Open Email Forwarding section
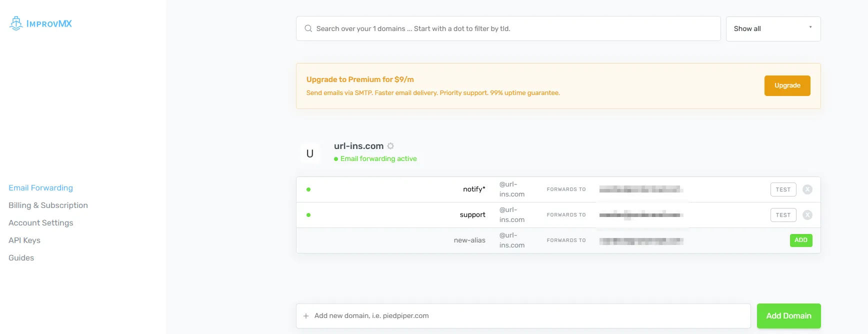868x334 pixels. click(x=40, y=188)
